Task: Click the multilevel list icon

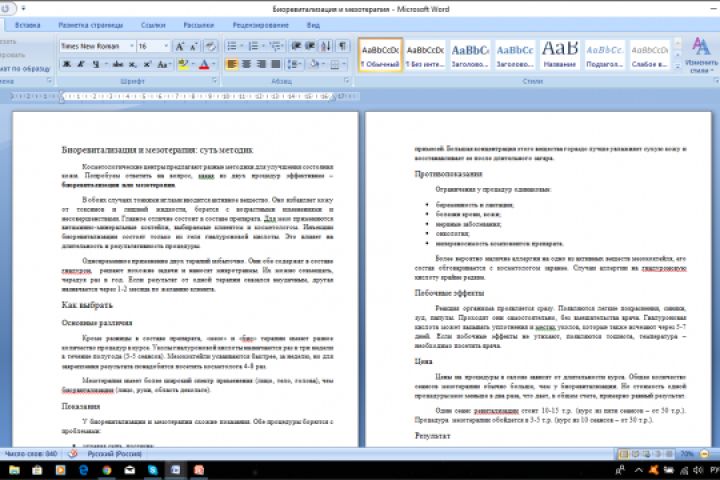Action: (x=274, y=46)
